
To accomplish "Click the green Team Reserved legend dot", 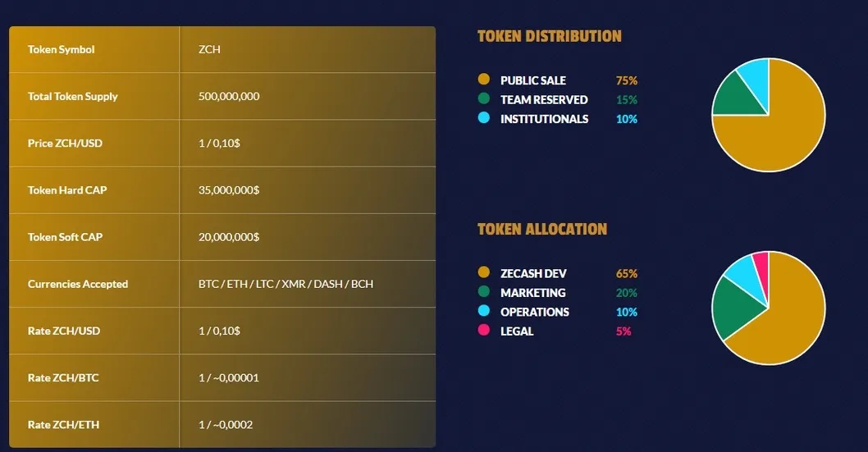I will pyautogui.click(x=484, y=98).
